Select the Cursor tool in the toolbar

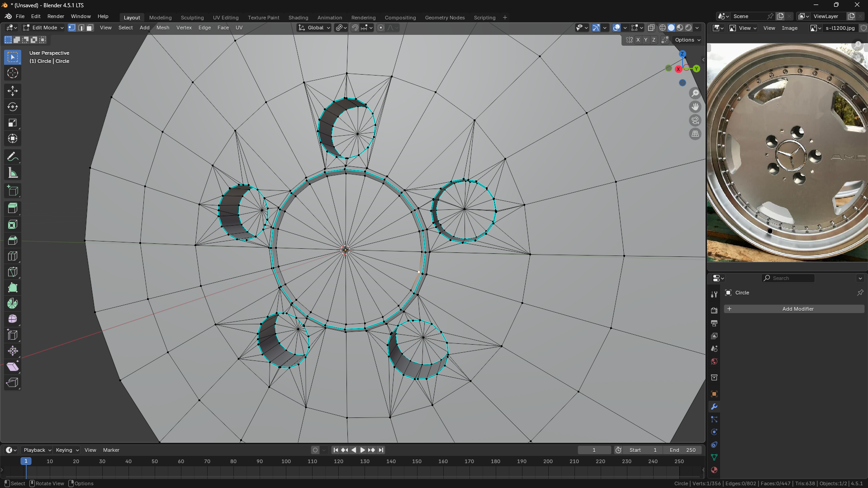click(x=13, y=73)
